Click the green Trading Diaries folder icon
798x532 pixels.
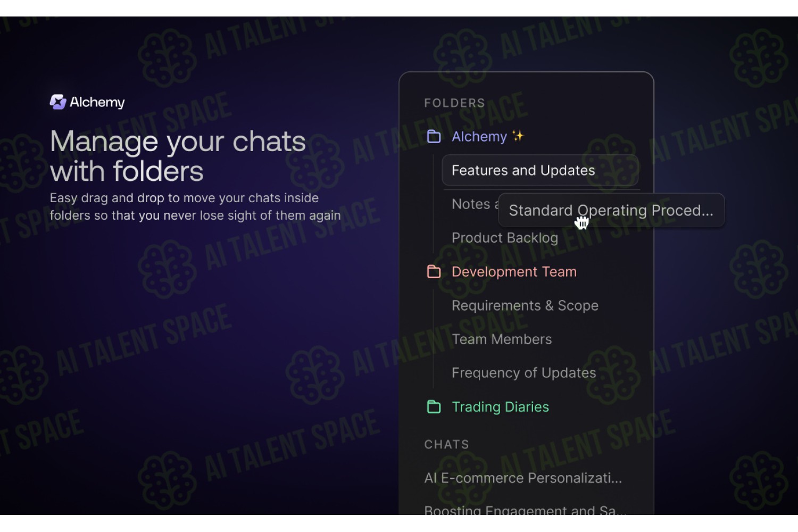(434, 407)
